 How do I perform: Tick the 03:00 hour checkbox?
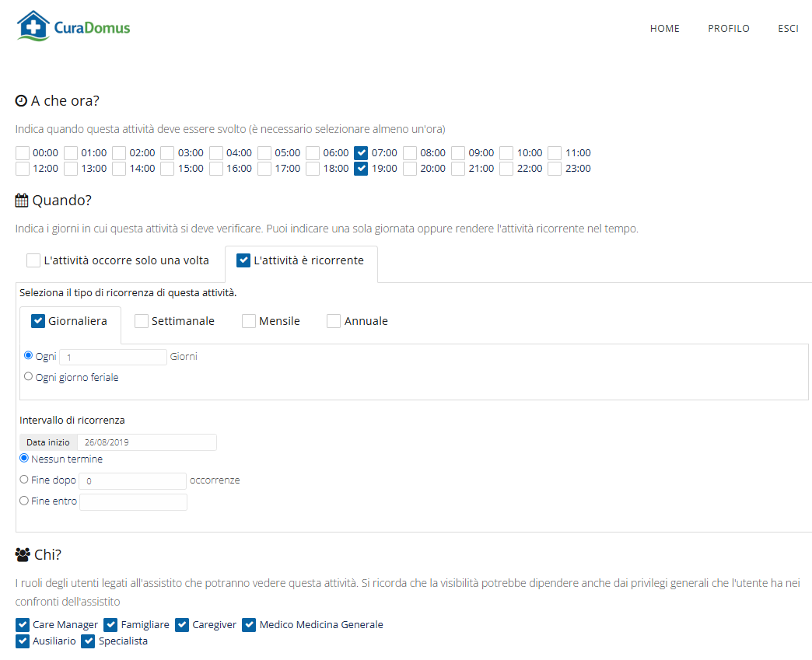click(167, 153)
